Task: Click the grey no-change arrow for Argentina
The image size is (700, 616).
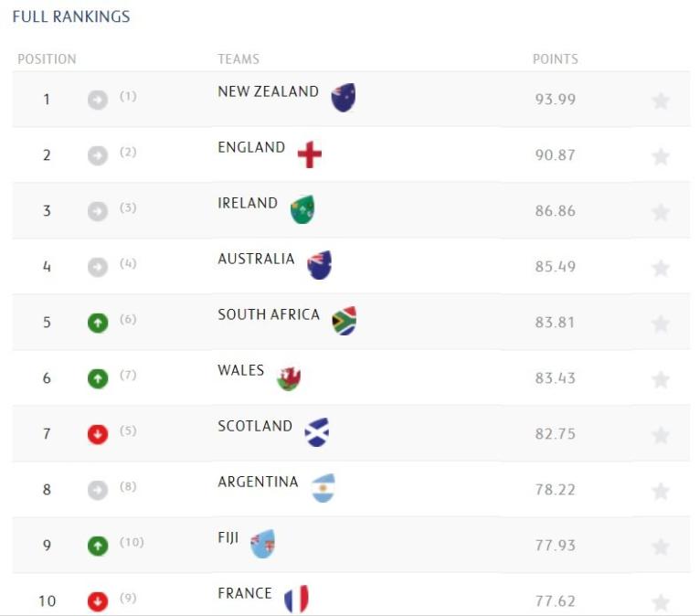Action: point(98,490)
